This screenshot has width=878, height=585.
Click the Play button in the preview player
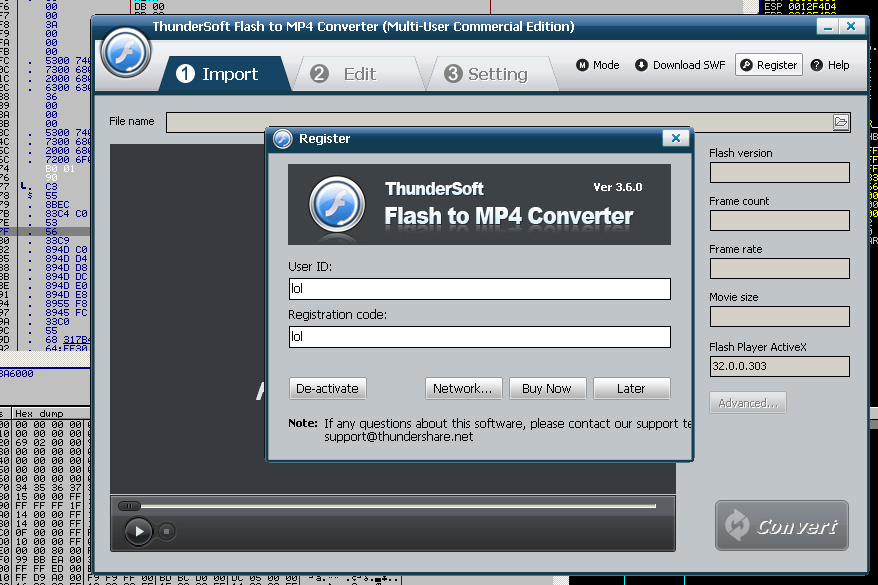coord(138,531)
